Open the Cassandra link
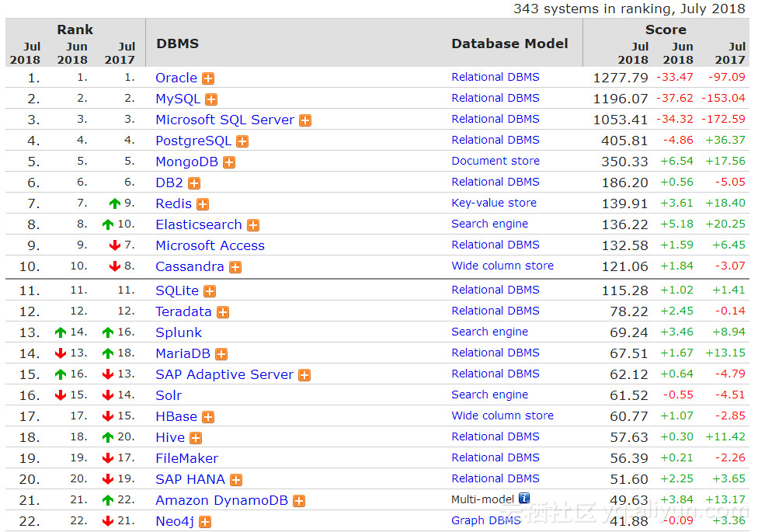 (x=190, y=267)
